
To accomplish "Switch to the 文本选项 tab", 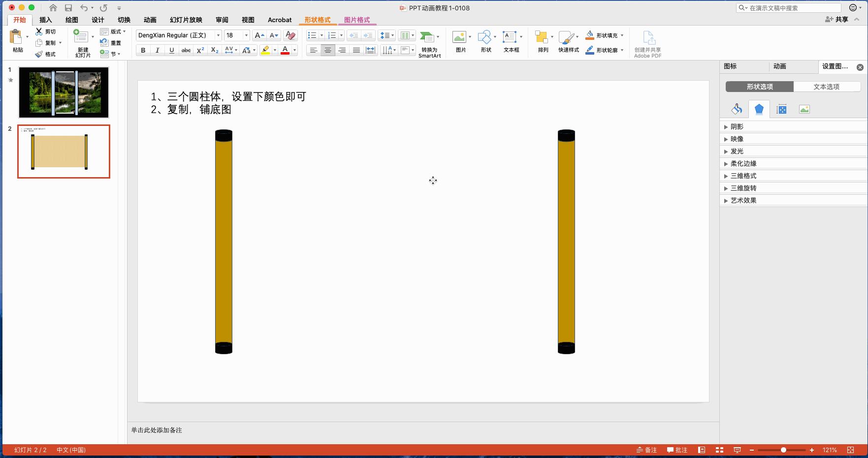I will coord(827,86).
